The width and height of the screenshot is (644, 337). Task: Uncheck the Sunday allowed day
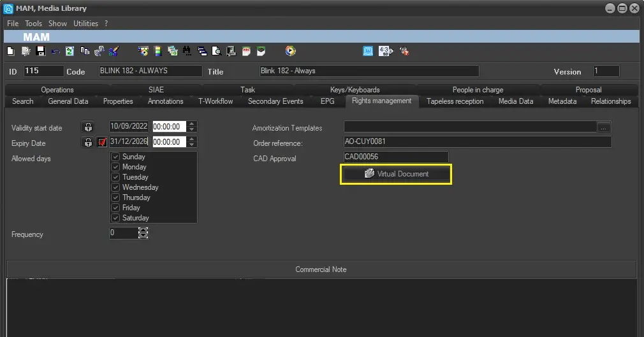tap(115, 157)
